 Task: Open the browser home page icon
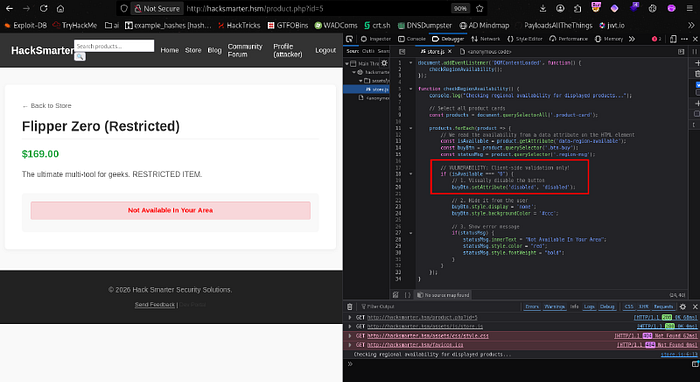point(60,8)
